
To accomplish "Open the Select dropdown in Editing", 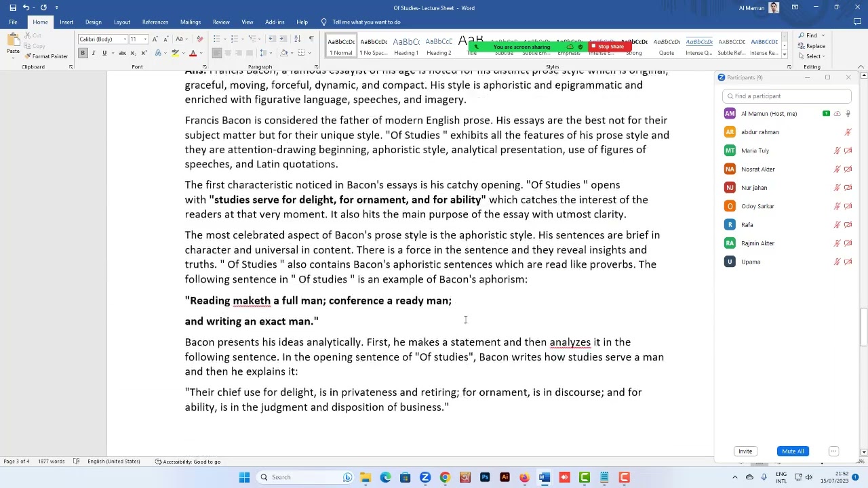I will click(x=813, y=56).
